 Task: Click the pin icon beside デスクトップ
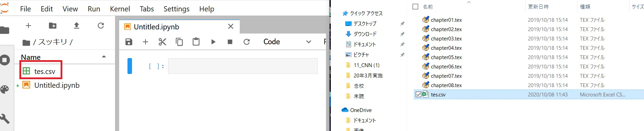click(402, 24)
